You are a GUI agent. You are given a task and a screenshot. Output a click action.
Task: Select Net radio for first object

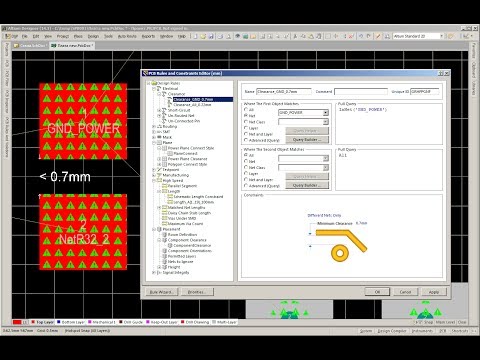click(x=246, y=115)
